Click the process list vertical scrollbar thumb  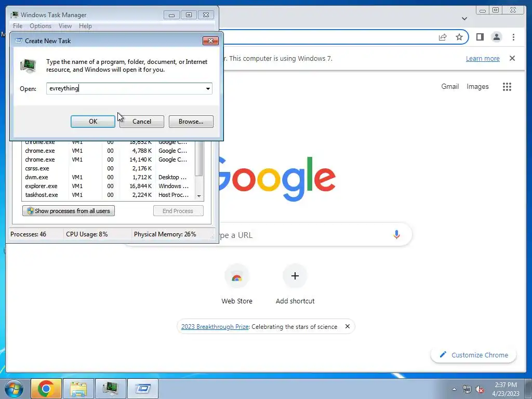click(199, 158)
